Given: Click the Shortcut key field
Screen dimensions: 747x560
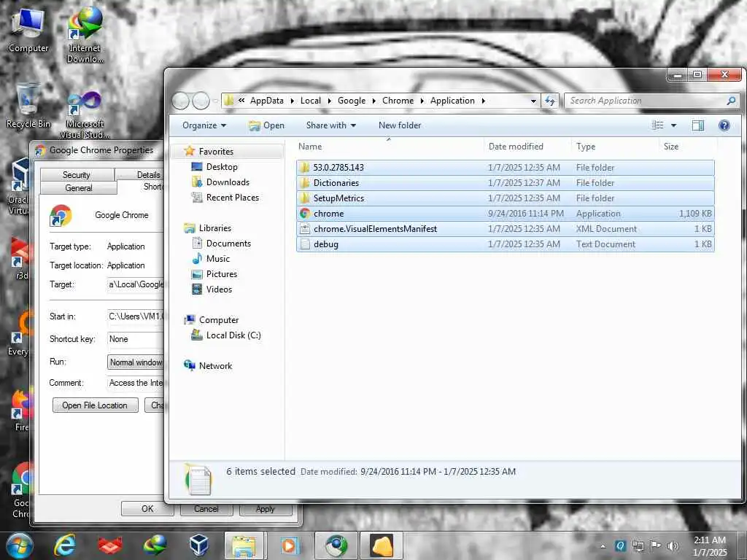Looking at the screenshot, I should [x=136, y=339].
